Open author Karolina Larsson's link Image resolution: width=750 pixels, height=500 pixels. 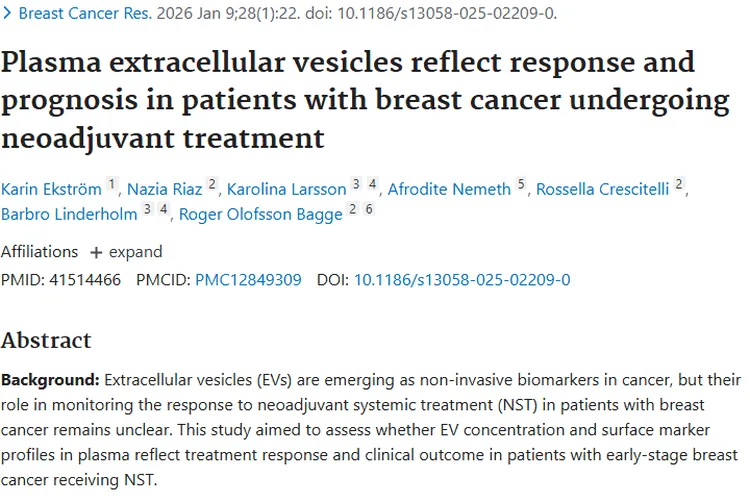pos(287,190)
